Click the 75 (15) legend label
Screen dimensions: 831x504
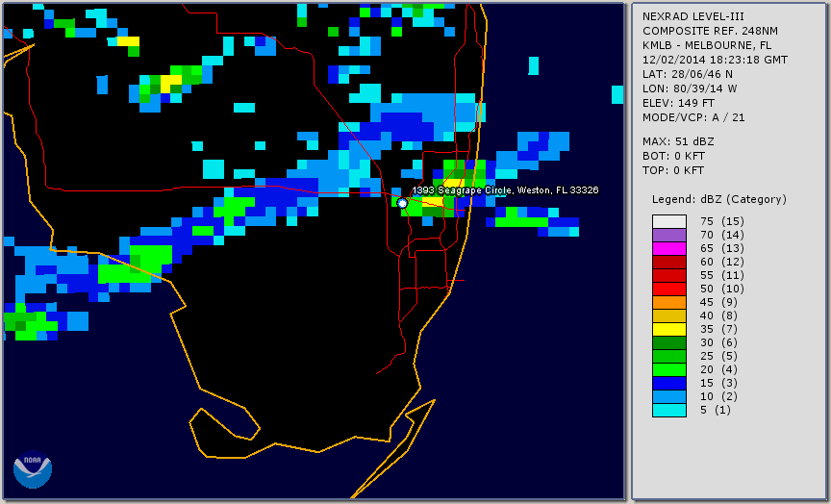(x=721, y=221)
